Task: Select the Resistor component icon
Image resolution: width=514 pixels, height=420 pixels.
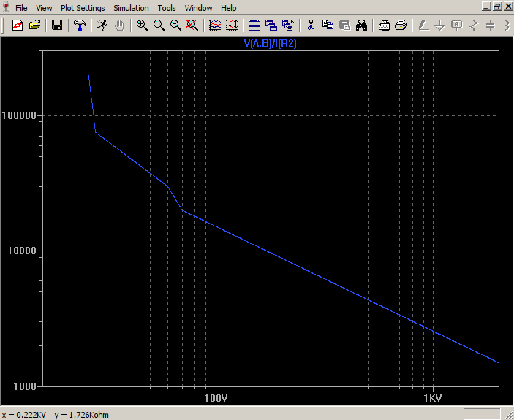Action: click(x=474, y=26)
